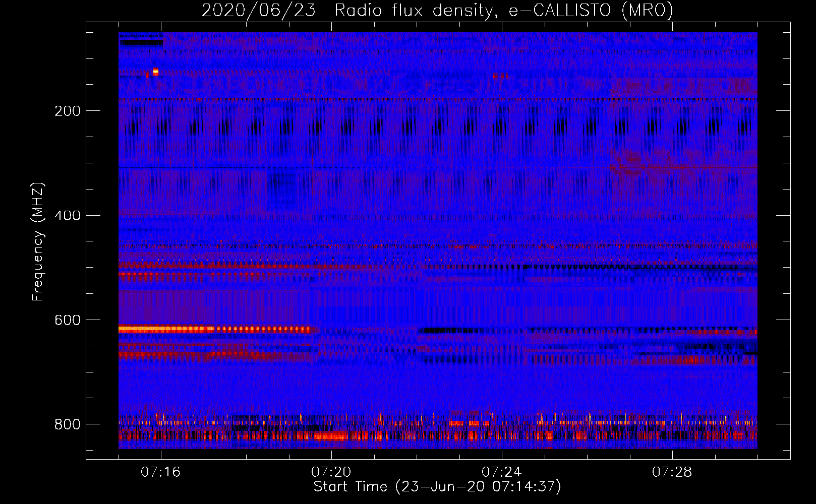Click the 200 frequency tick label
The height and width of the screenshot is (504, 816).
click(68, 111)
